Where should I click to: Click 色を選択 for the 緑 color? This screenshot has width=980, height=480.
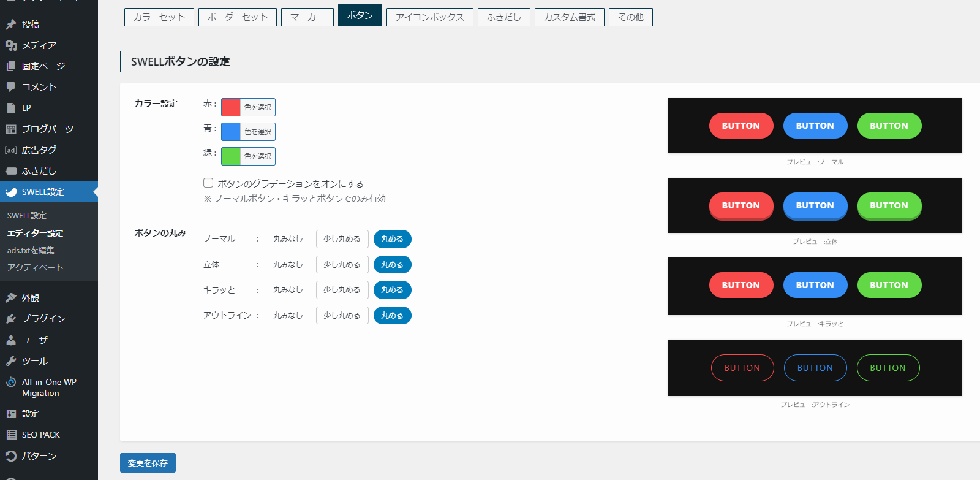(258, 156)
